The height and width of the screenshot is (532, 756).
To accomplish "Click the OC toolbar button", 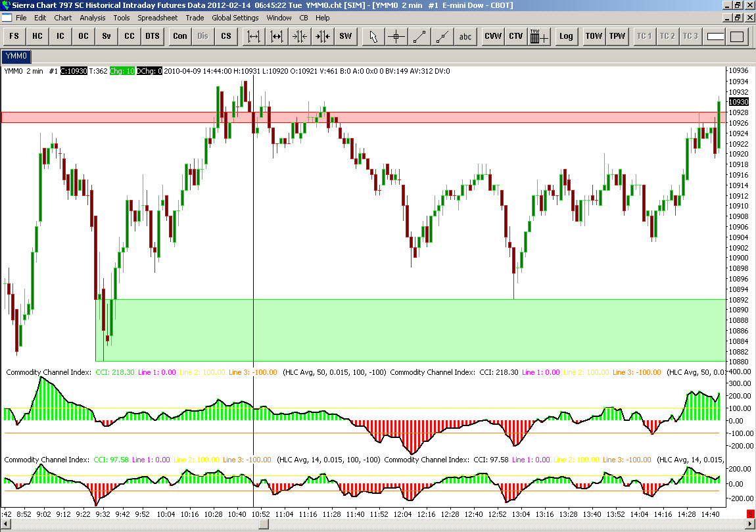I will (x=83, y=36).
